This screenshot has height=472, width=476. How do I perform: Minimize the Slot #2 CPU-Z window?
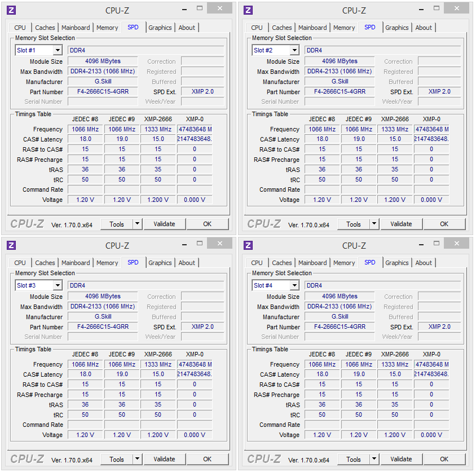[421, 10]
